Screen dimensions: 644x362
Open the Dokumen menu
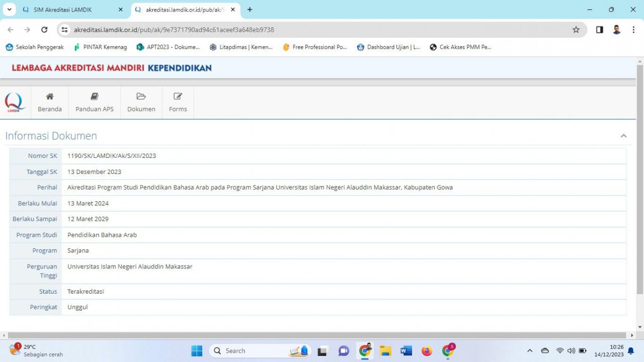[x=141, y=103]
